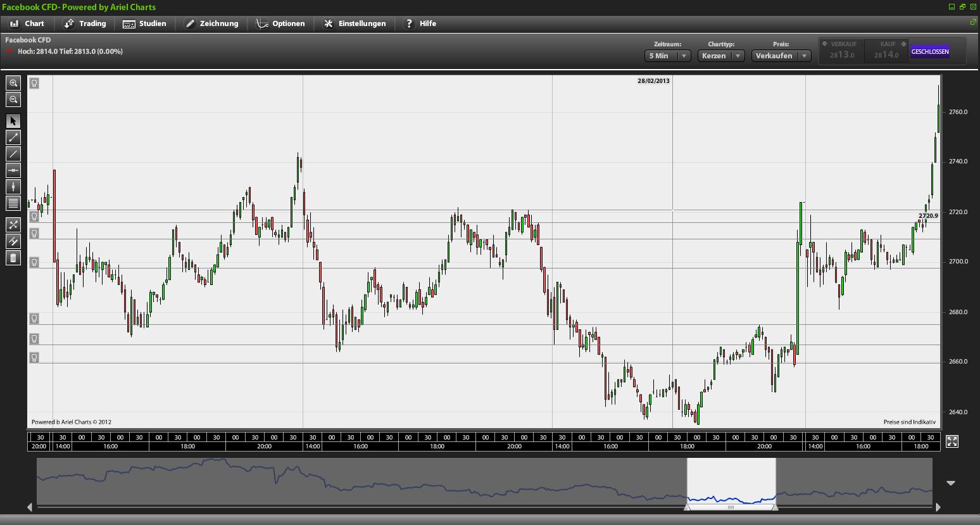This screenshot has height=525, width=980.
Task: Select the vertical line drawing tool
Action: [13, 187]
